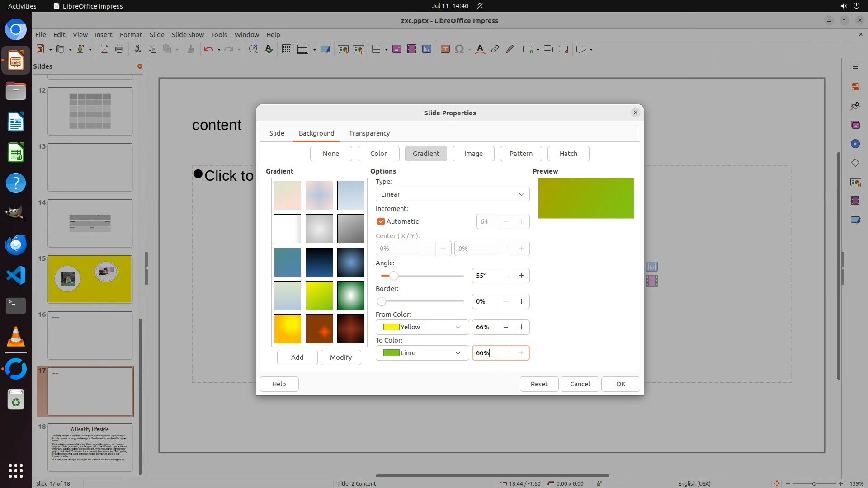This screenshot has width=868, height=488.
Task: Click the Print icon in toolbar
Action: coord(119,49)
